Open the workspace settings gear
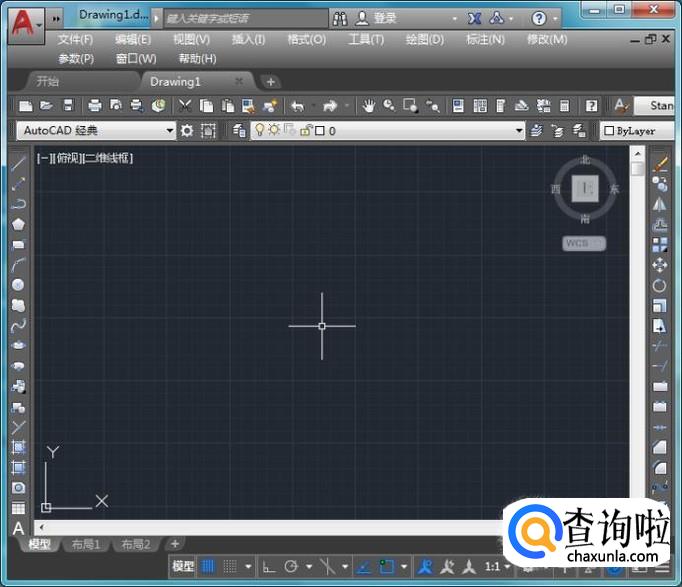682x587 pixels. [187, 130]
